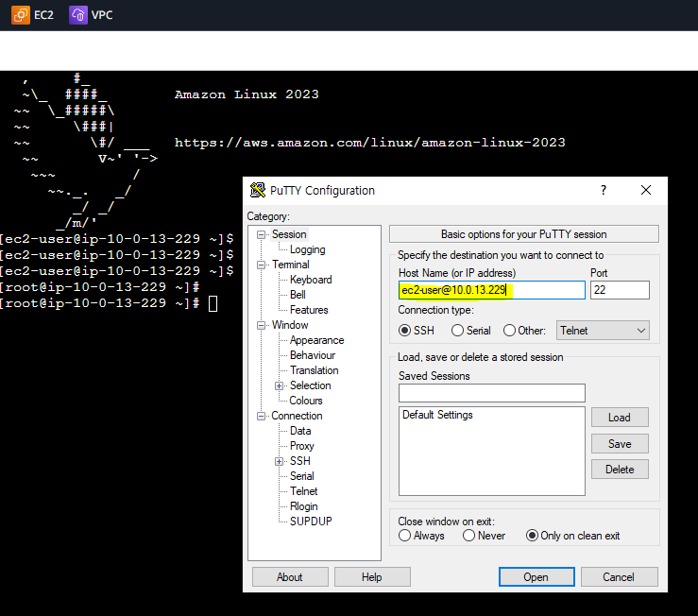Select the Other connection type radio button
The image size is (698, 616).
pos(509,331)
